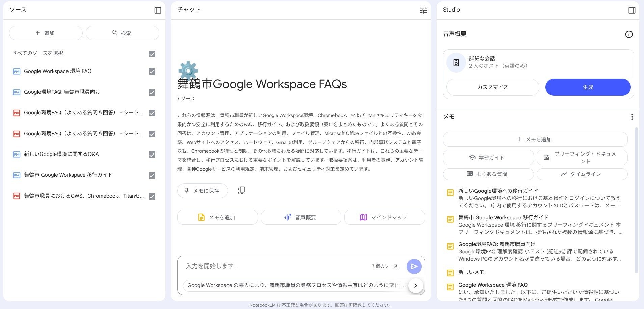Screen dimensions: 644x309
Task: Click the blue 生成 button
Action: (588, 87)
